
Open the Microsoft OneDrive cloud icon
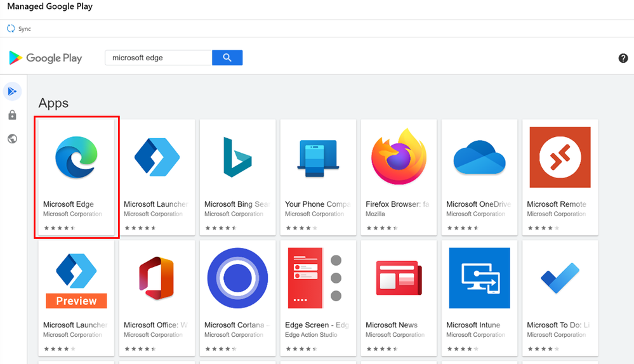pos(480,157)
